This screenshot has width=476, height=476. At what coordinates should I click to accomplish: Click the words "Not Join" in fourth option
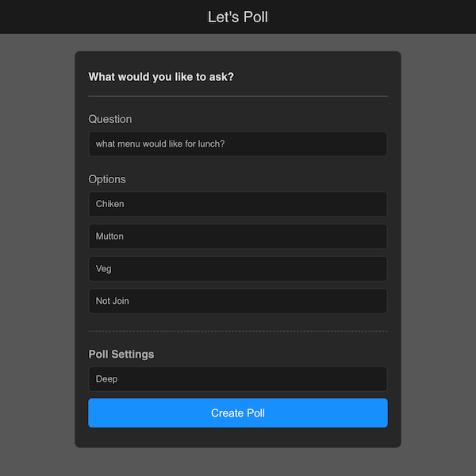[113, 301]
